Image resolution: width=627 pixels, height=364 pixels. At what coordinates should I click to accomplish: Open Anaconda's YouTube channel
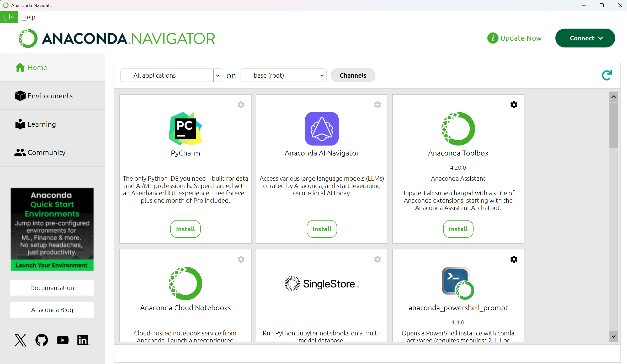coord(63,340)
